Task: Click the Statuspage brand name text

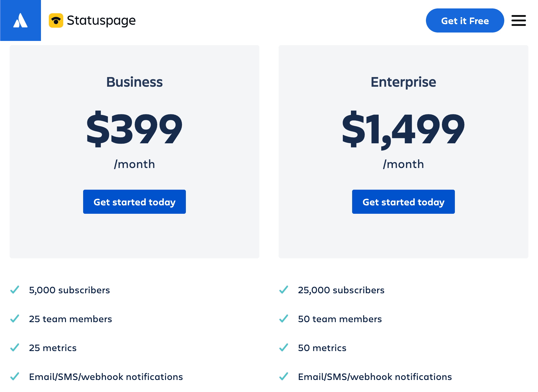Action: (101, 20)
